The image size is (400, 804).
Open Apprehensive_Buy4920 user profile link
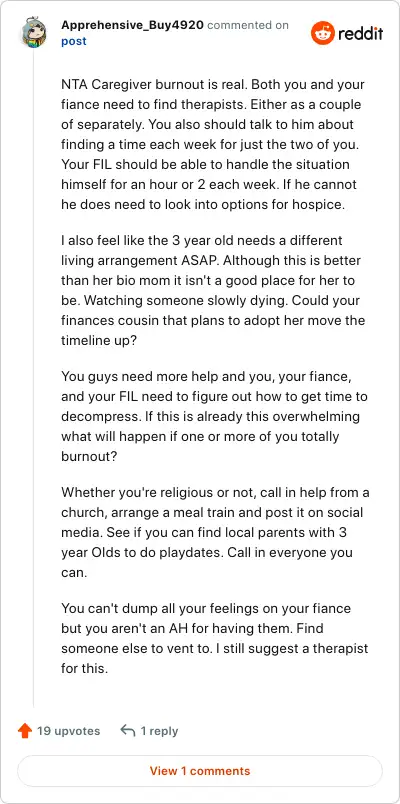tap(132, 25)
